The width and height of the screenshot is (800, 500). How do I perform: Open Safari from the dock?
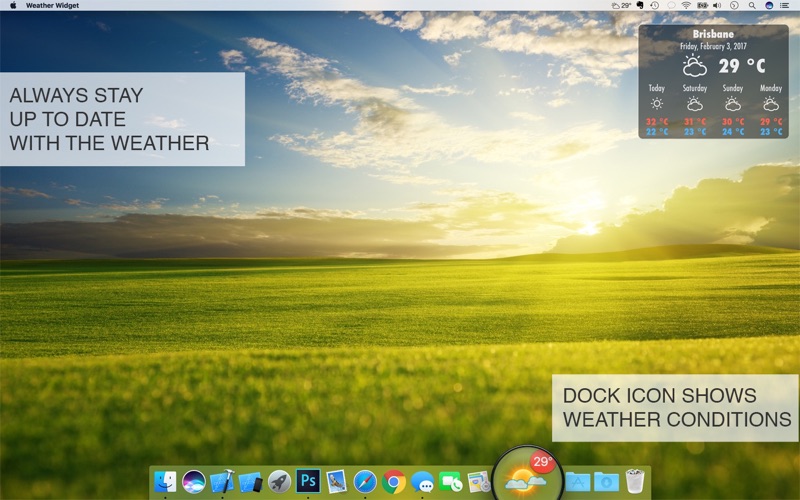click(x=365, y=481)
